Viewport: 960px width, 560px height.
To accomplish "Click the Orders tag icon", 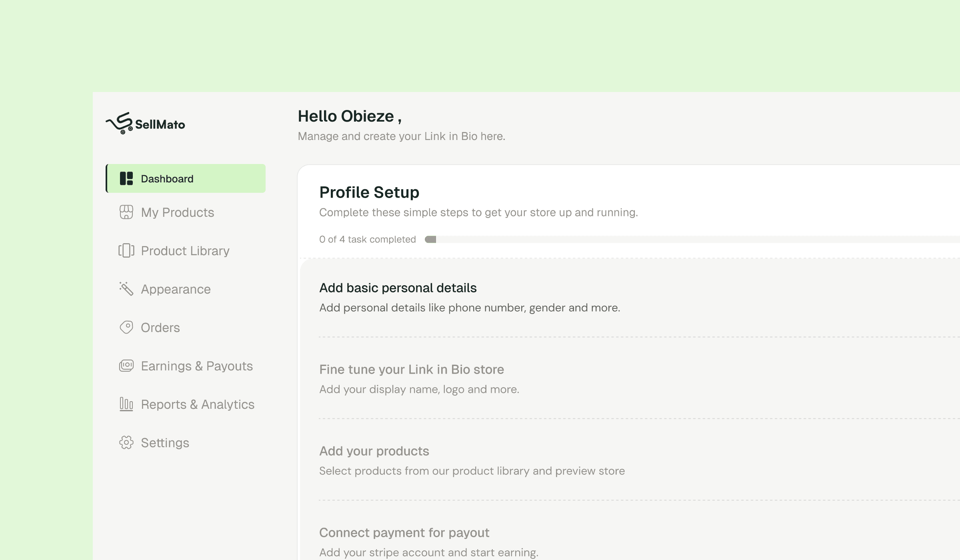I will (x=126, y=327).
